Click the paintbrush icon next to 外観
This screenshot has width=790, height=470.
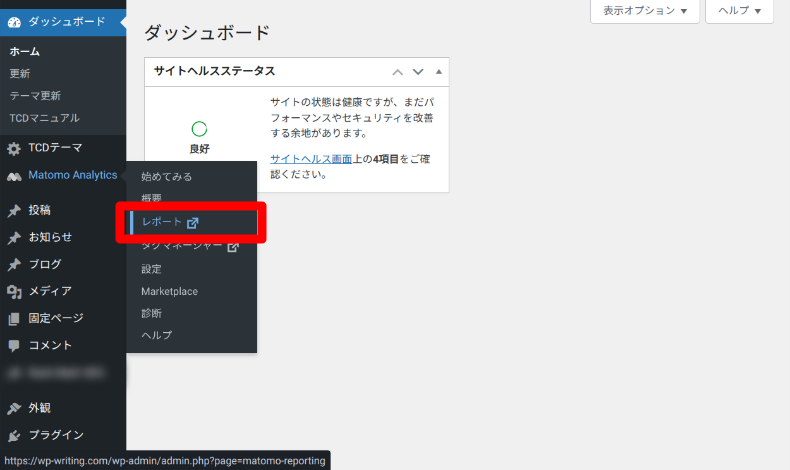(14, 408)
